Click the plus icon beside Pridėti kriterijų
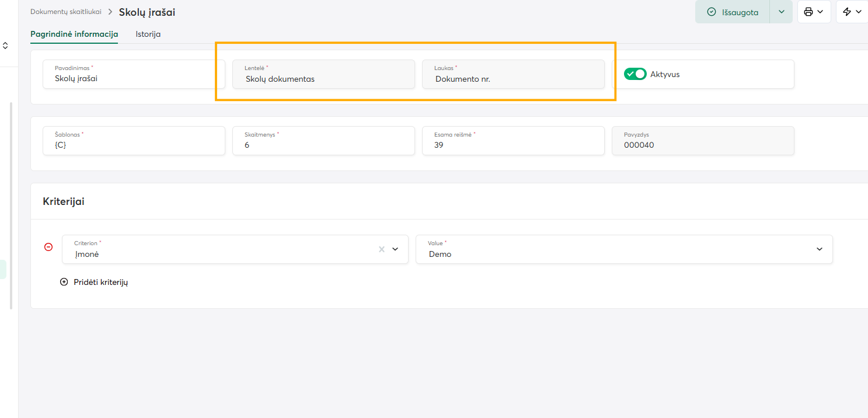This screenshot has height=418, width=868. point(64,282)
